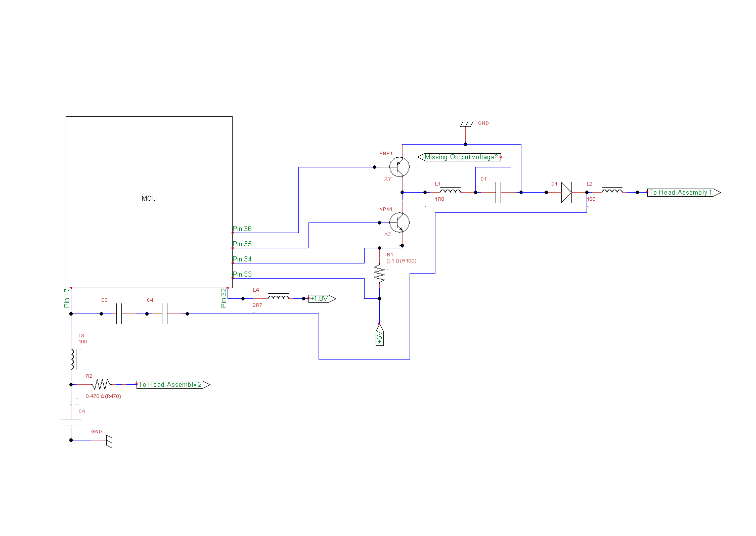This screenshot has height=536, width=756.
Task: Click the D1 diode symbol
Action: 566,192
